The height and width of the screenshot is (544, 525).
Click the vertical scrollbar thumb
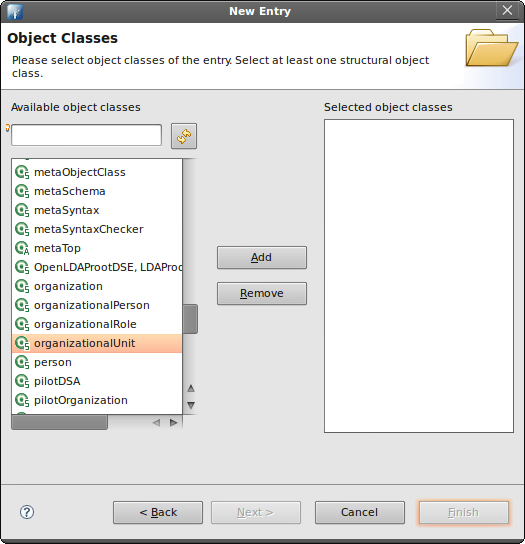190,319
